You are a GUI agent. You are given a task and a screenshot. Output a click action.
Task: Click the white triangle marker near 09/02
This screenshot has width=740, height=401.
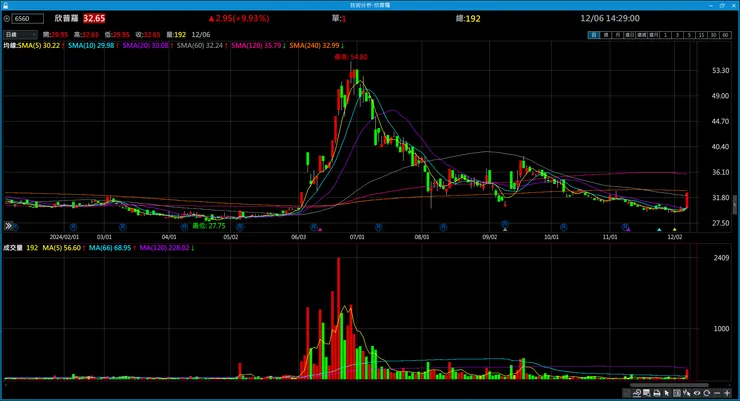point(505,230)
